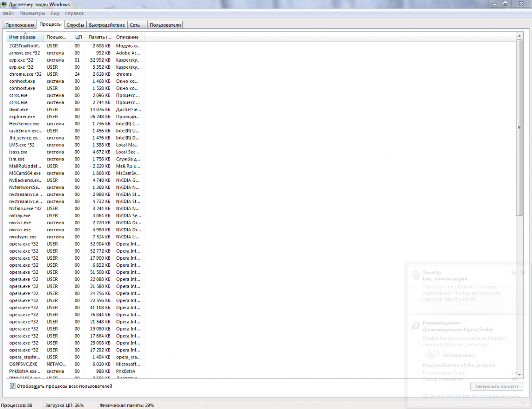Select the Процессы tab
This screenshot has height=409, width=532.
pyautogui.click(x=51, y=24)
